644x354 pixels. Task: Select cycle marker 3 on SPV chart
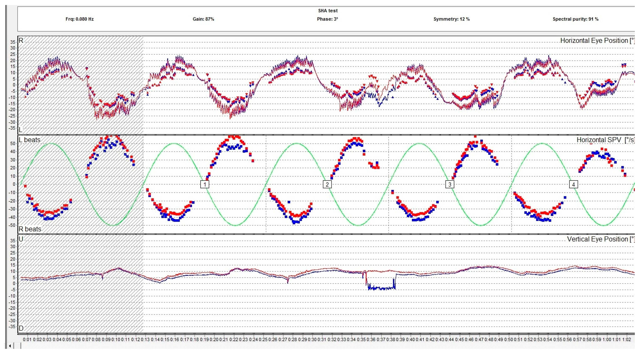pyautogui.click(x=450, y=184)
